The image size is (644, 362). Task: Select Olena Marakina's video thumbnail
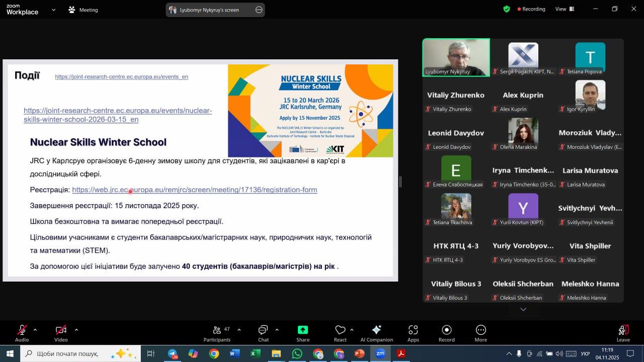click(x=523, y=133)
